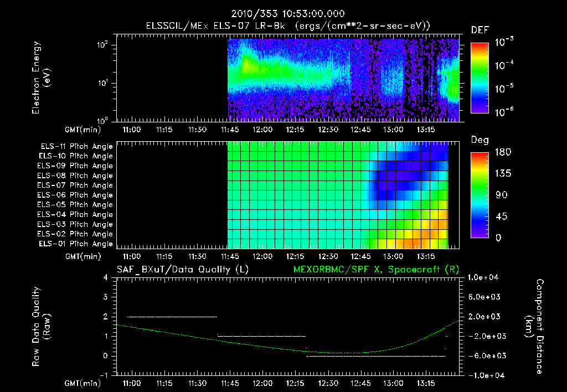Select the plot title 2010/353 10:53:00.000
The width and height of the screenshot is (567, 392).
click(x=288, y=14)
